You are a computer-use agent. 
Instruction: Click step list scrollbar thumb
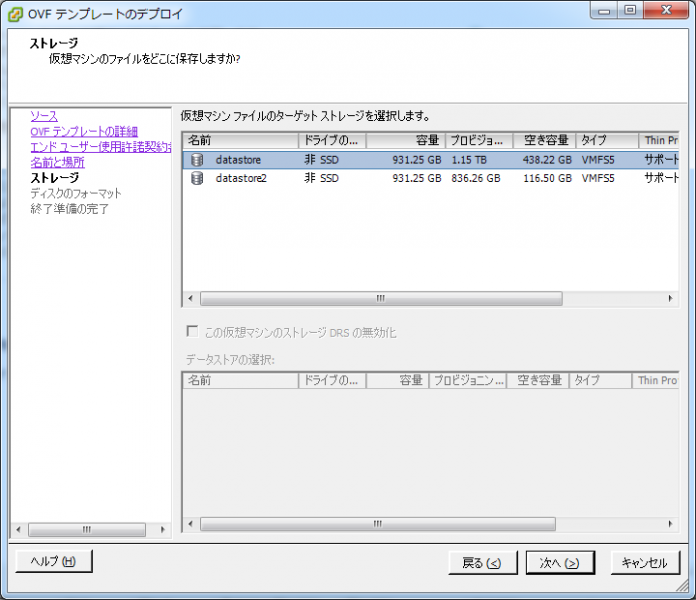coord(87,529)
